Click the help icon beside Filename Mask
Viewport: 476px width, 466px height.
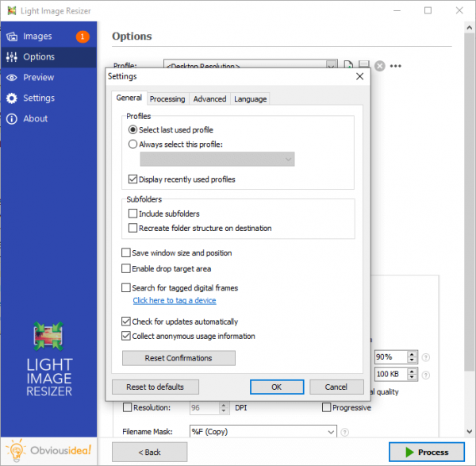(344, 432)
